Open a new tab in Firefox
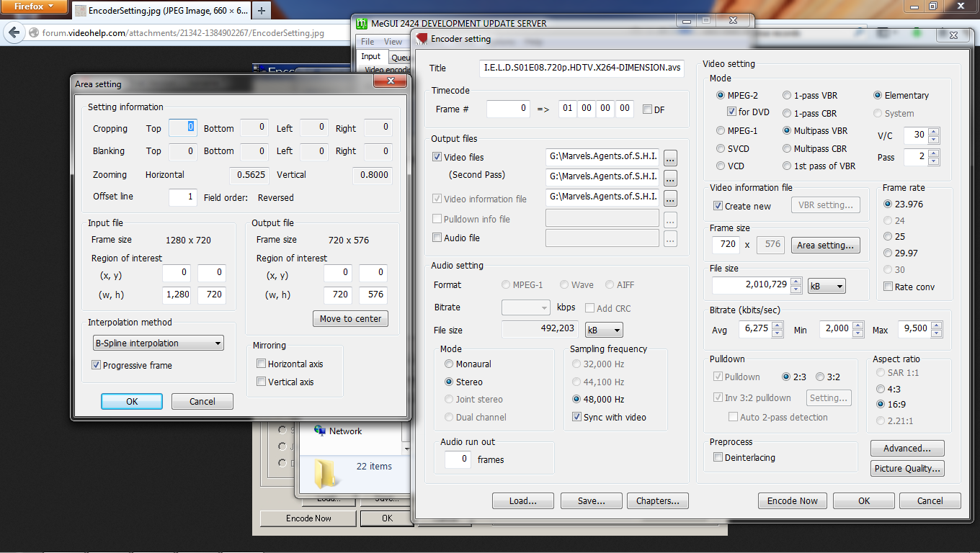 click(261, 11)
